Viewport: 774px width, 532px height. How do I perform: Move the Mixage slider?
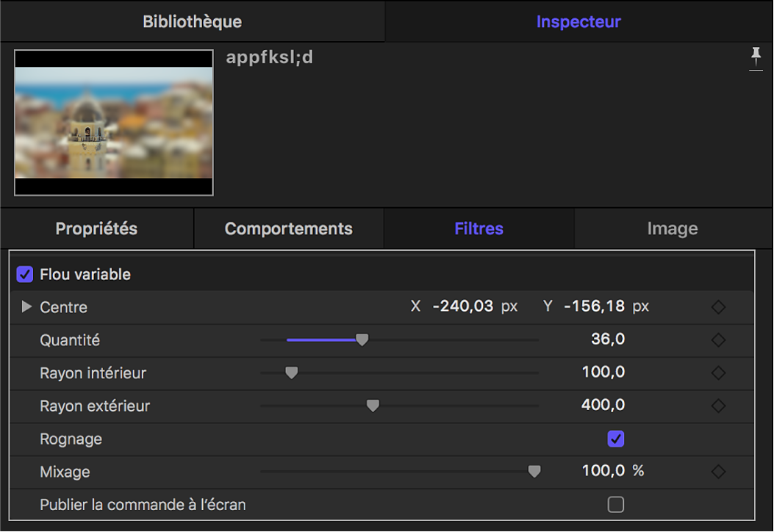pos(534,472)
